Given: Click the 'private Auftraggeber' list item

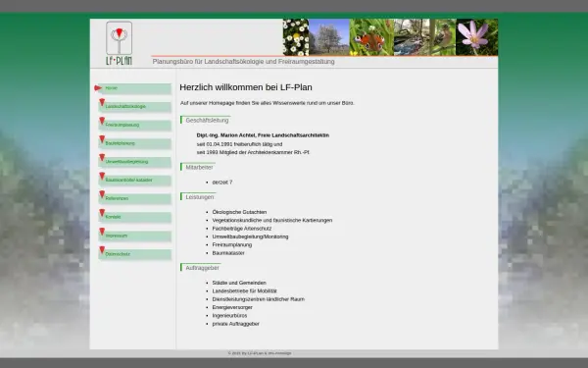Looking at the screenshot, I should click(x=236, y=324).
